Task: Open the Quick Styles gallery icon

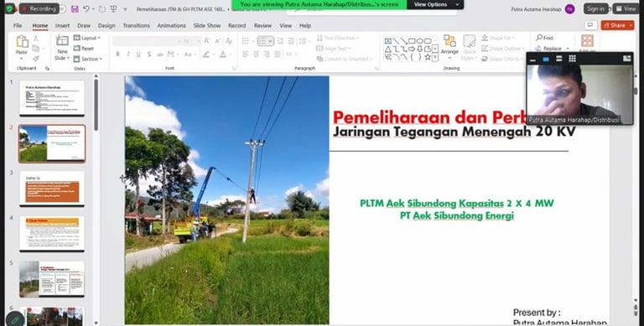Action: pos(469,41)
